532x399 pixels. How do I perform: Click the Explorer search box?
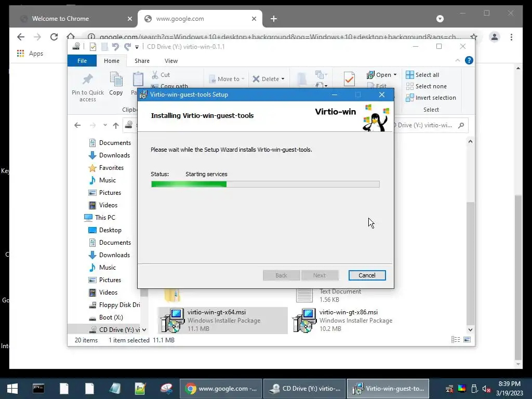[x=430, y=125]
